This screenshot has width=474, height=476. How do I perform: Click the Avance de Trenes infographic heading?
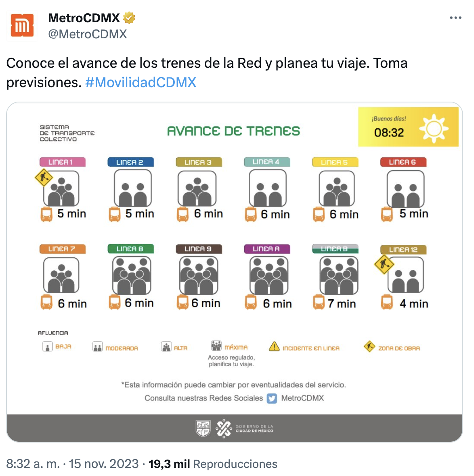tap(233, 131)
